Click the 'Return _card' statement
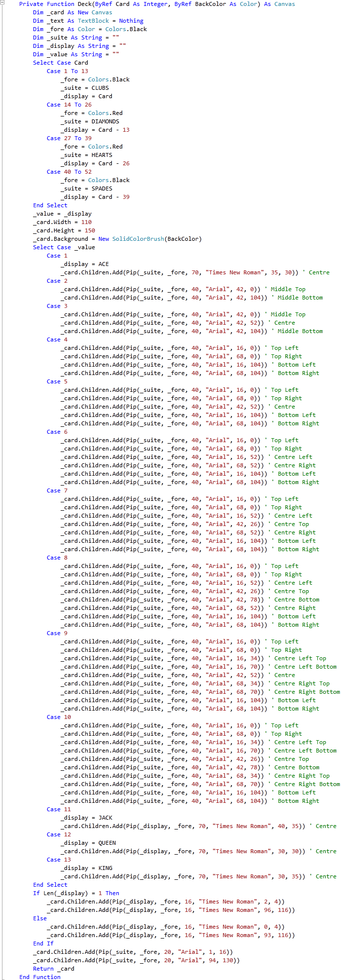Image resolution: width=341 pixels, height=980 pixels. [x=54, y=969]
